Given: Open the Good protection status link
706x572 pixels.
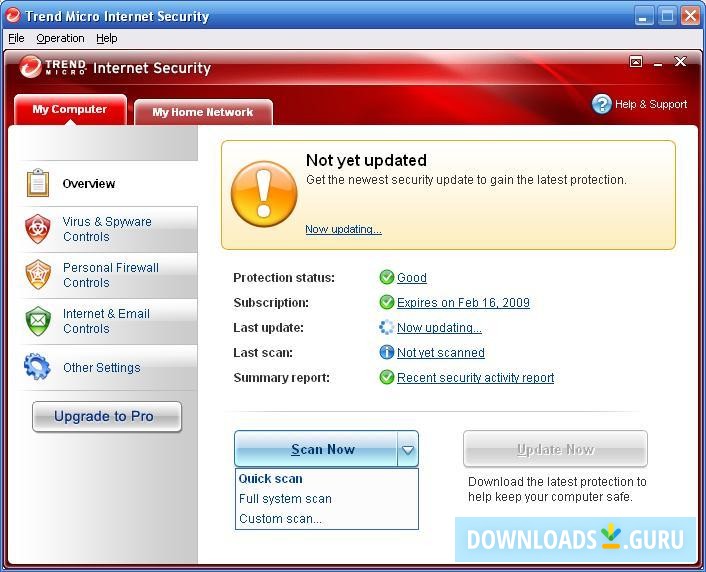Looking at the screenshot, I should point(412,277).
